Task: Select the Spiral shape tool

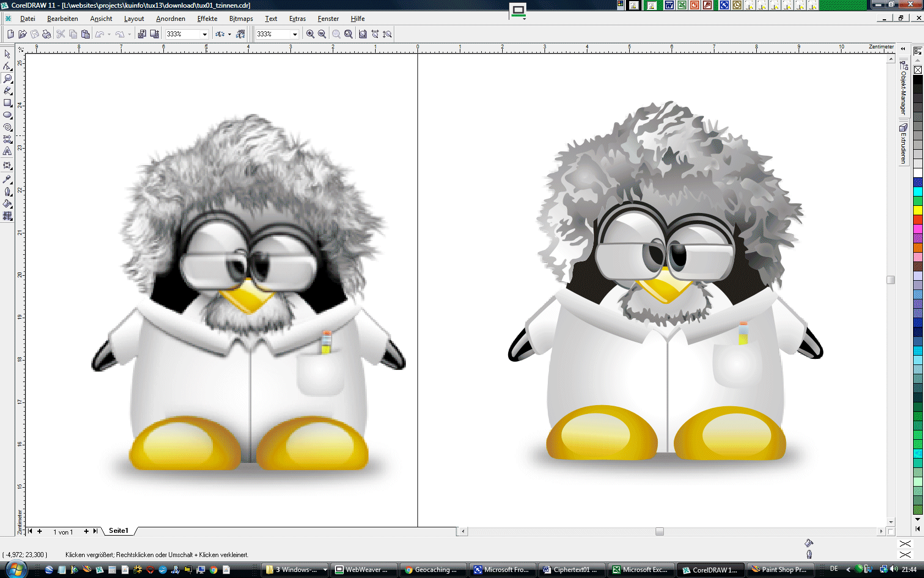Action: (x=7, y=127)
